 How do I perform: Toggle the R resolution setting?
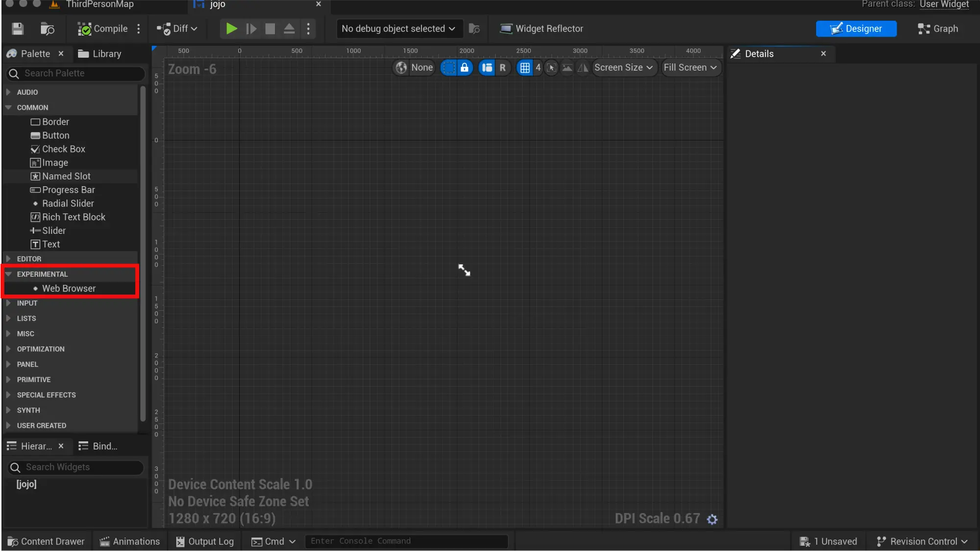[x=503, y=67]
